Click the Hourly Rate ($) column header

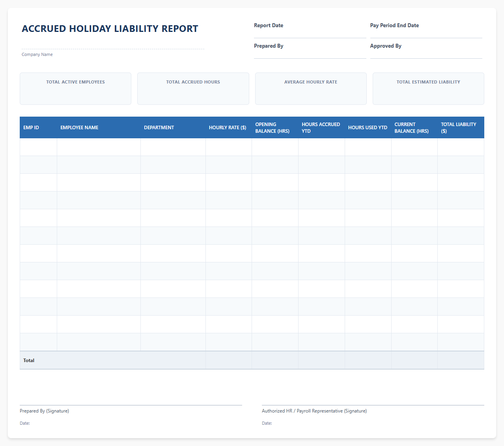(229, 128)
